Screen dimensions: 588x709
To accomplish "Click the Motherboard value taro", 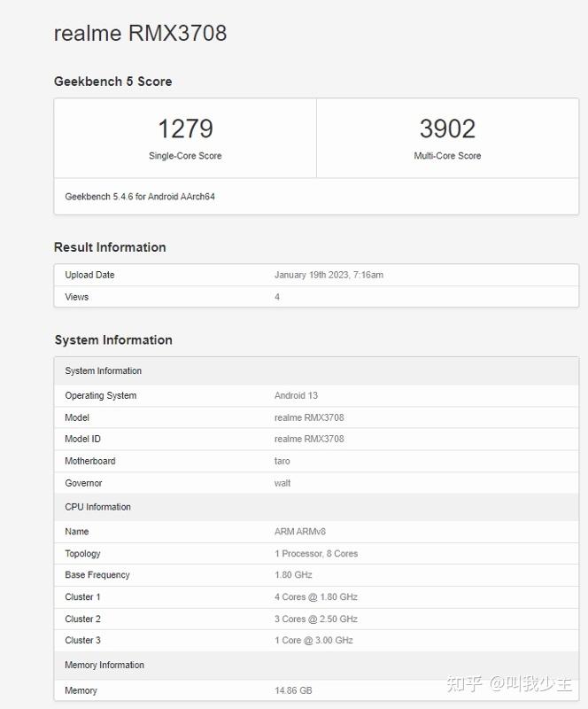I will [282, 461].
